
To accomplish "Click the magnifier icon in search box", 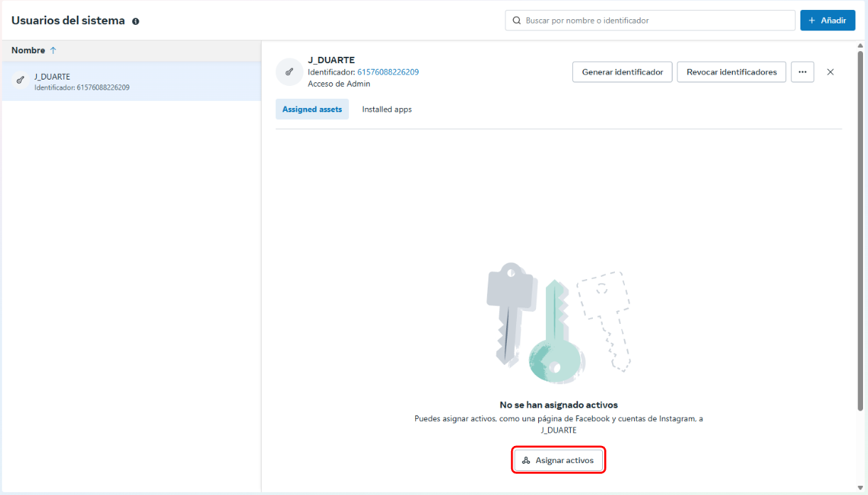I will click(516, 21).
